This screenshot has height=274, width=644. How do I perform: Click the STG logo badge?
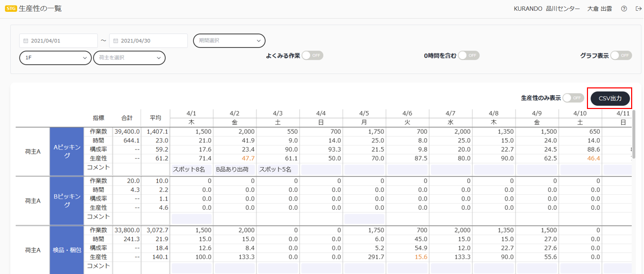pos(11,9)
